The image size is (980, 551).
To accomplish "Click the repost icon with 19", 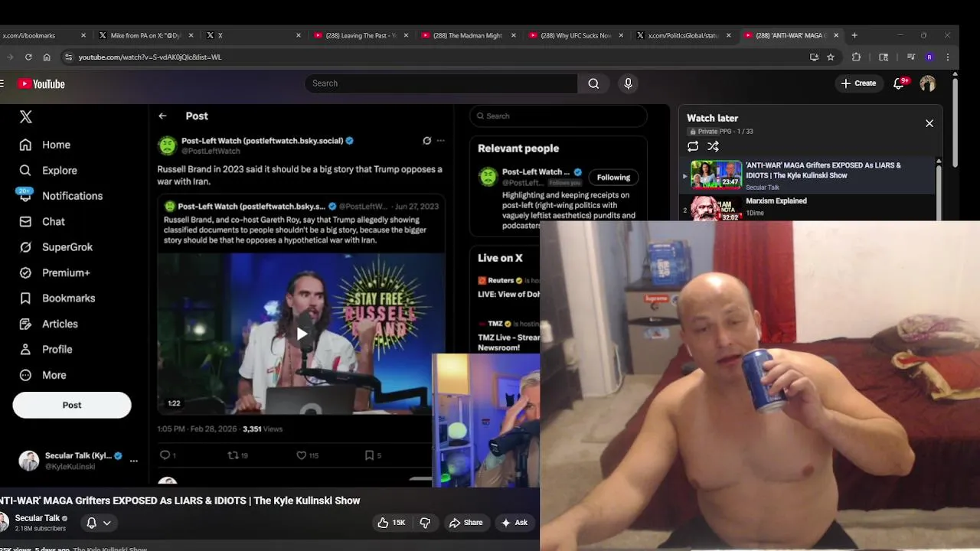I will coord(234,455).
